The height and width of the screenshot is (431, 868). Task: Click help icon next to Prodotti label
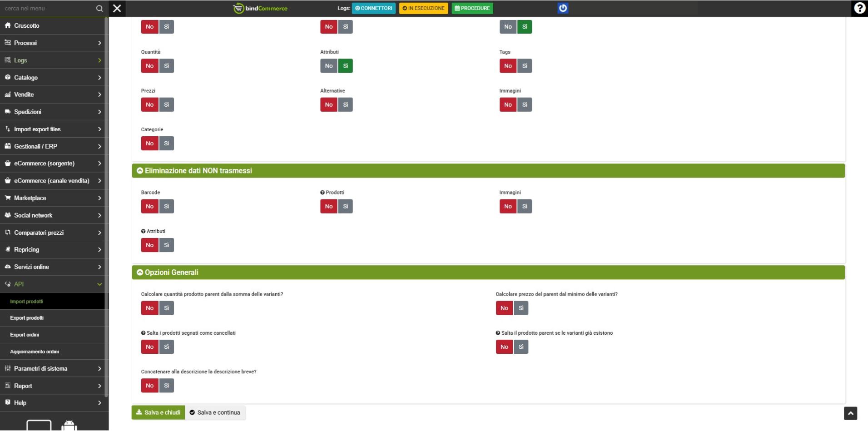[x=322, y=193]
